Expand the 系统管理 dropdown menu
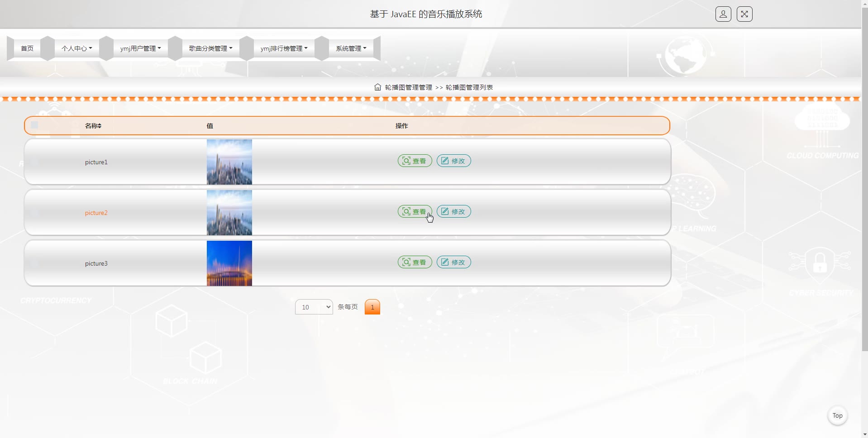This screenshot has height=438, width=868. (351, 48)
